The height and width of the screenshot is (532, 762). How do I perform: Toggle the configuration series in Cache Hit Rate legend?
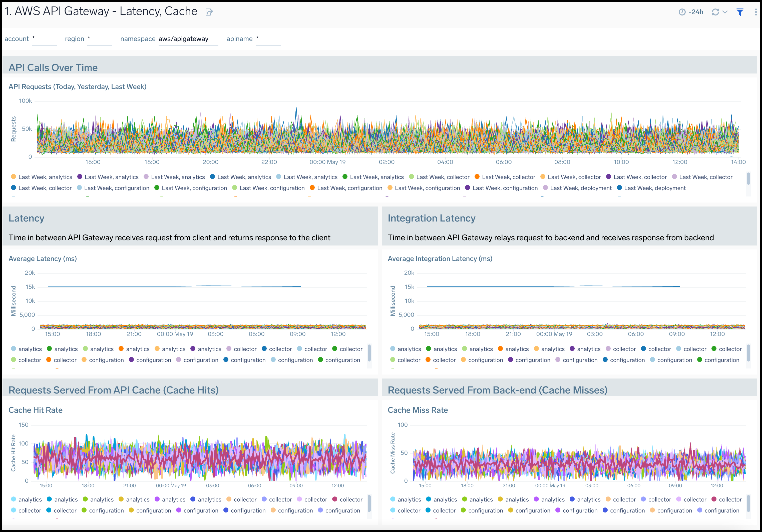107,510
